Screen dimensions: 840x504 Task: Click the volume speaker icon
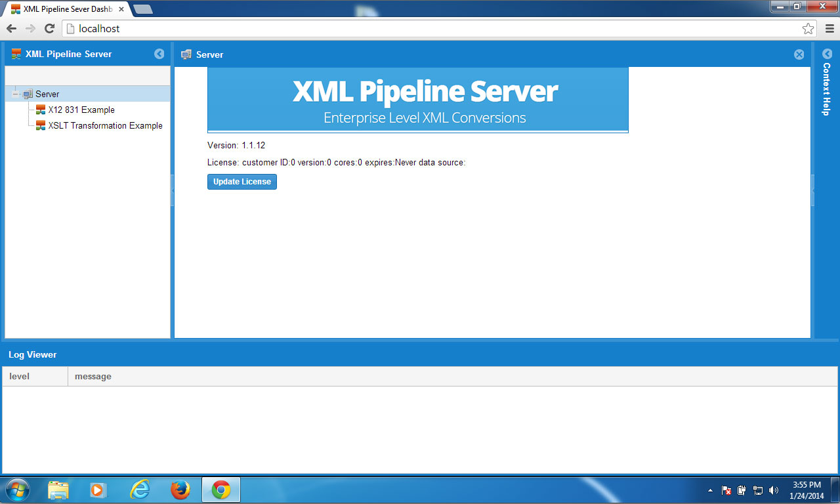[774, 490]
